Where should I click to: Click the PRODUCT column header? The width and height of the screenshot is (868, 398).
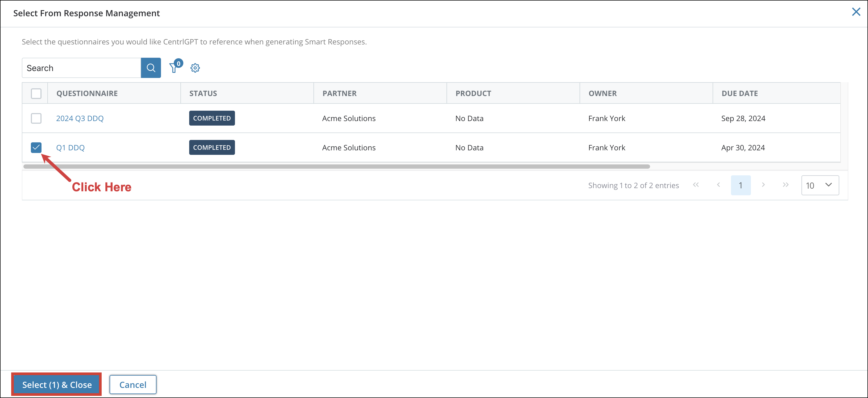click(x=513, y=93)
